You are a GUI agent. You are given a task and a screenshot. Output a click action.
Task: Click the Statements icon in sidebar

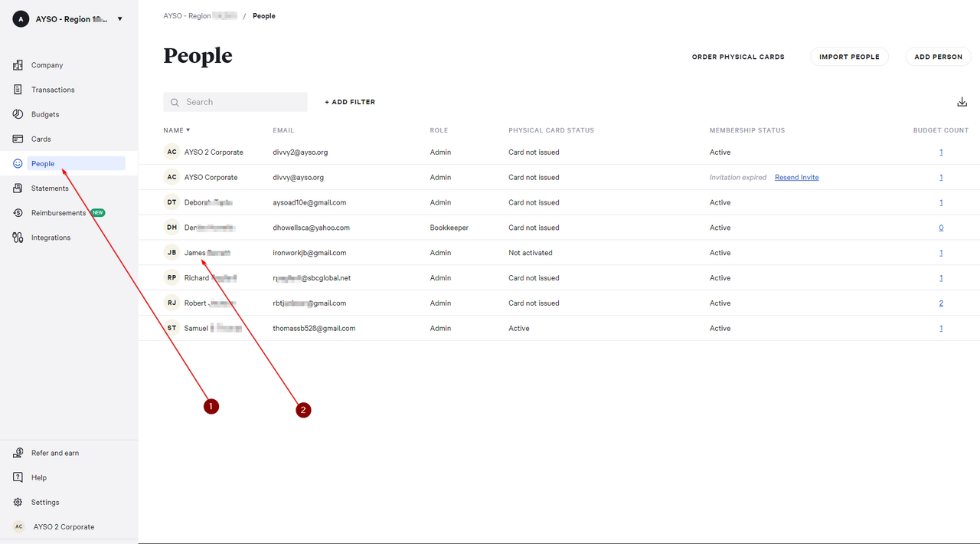coord(18,188)
